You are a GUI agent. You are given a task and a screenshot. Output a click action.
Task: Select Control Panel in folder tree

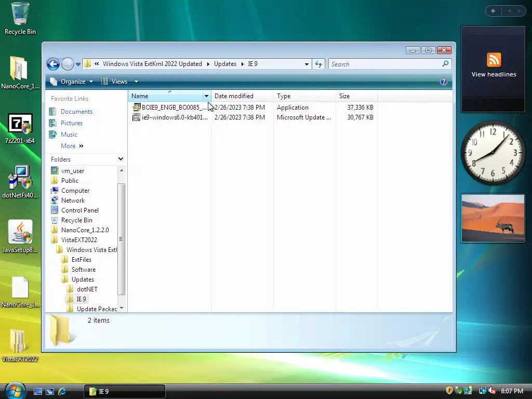[79, 210]
